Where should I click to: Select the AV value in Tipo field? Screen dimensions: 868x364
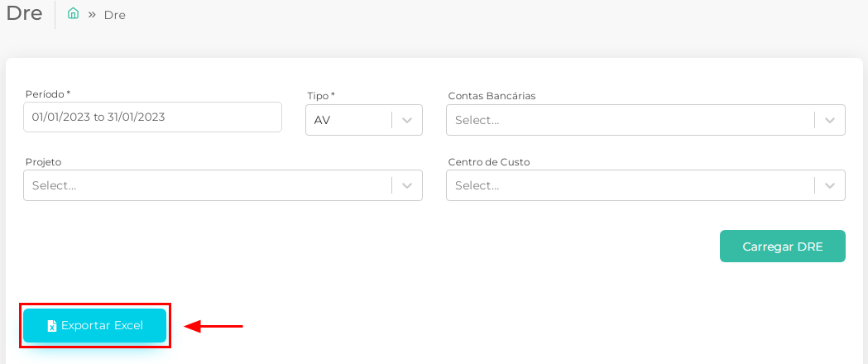[322, 120]
